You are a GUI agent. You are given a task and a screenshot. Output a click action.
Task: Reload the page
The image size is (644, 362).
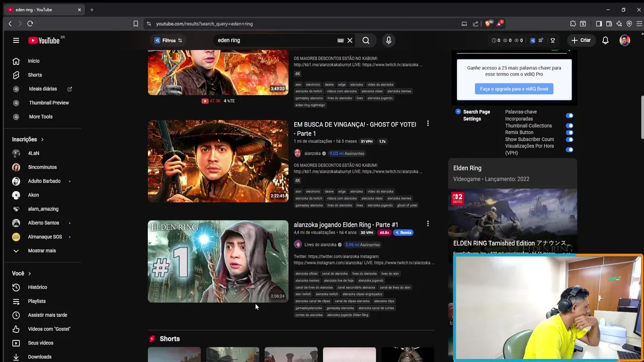(30, 24)
